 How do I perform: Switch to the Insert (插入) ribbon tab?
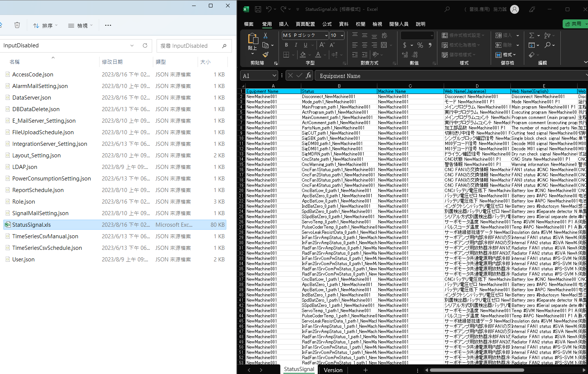pos(284,24)
